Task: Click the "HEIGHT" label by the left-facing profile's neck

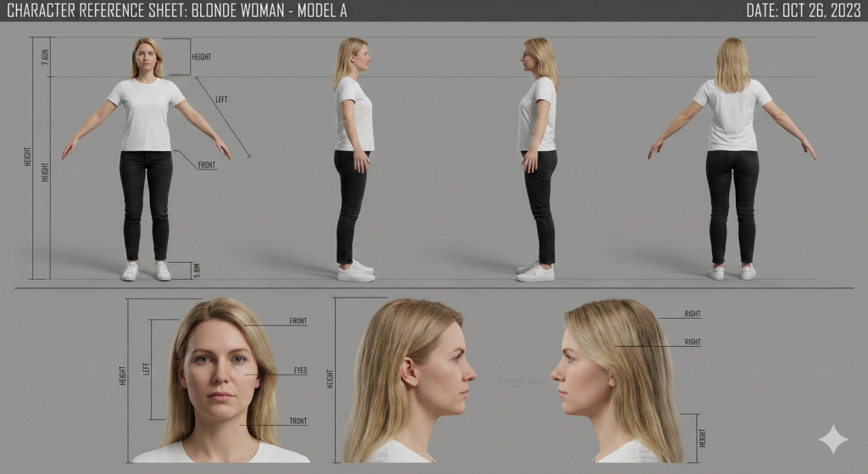Action: tap(702, 438)
